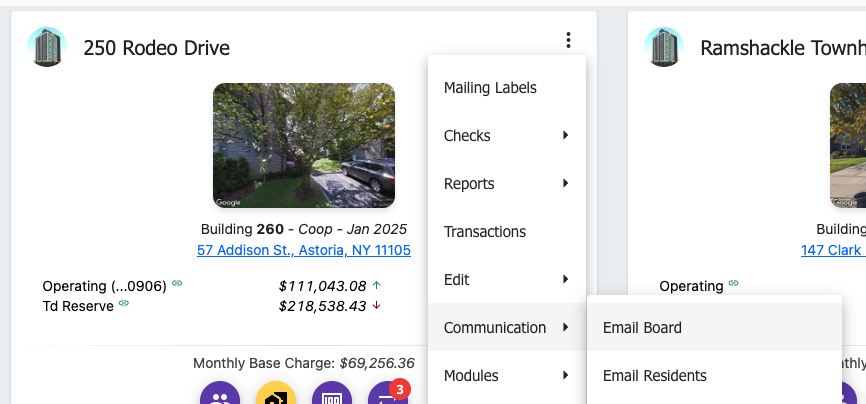Click the Ramshackle Townhouse street view photo
Screen dimensions: 866x404
point(848,145)
